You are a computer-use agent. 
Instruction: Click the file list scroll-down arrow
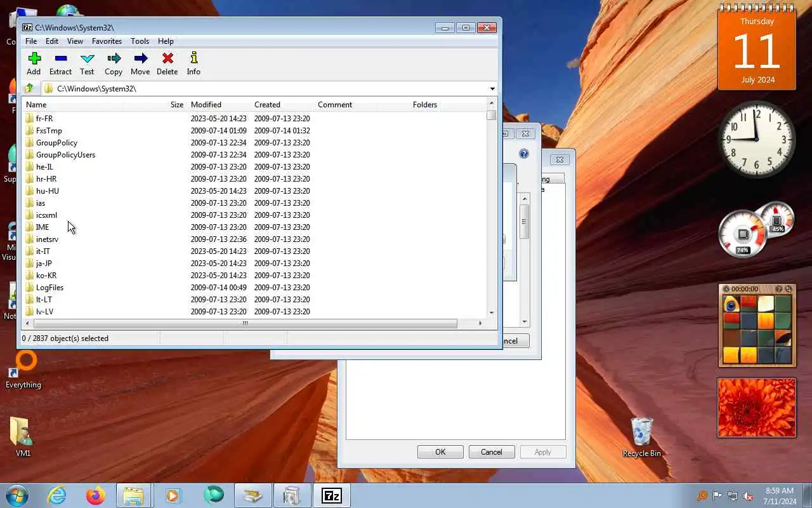492,313
